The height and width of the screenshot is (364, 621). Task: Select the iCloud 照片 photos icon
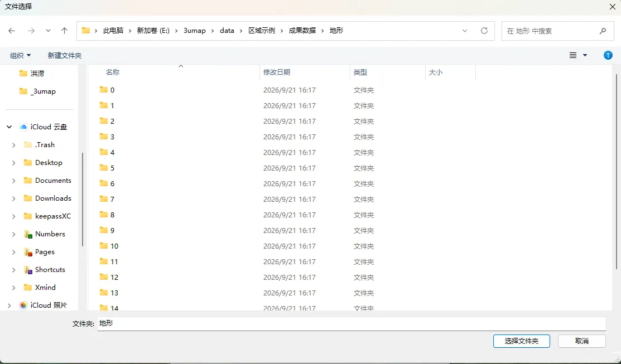23,305
